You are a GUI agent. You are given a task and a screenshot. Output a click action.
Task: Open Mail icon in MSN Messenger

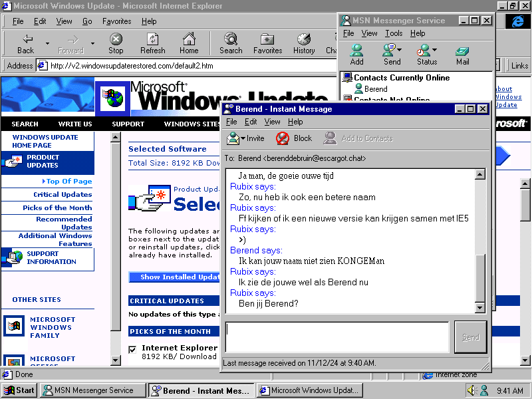(x=462, y=51)
